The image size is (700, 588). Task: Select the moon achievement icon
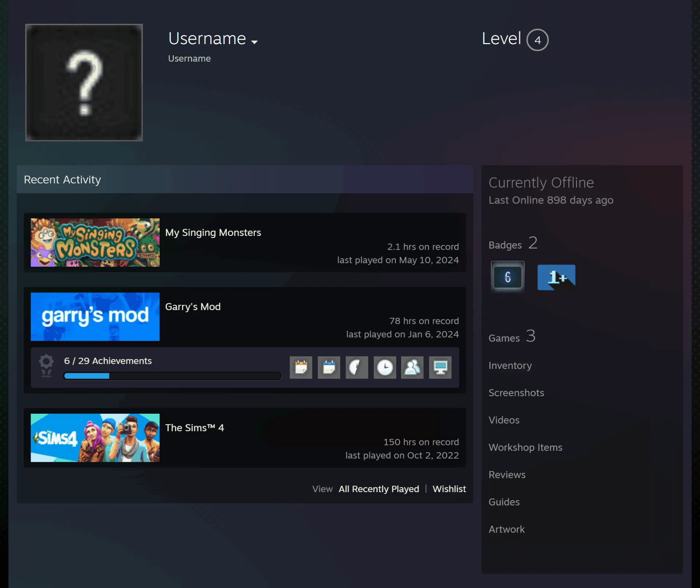coord(357,367)
